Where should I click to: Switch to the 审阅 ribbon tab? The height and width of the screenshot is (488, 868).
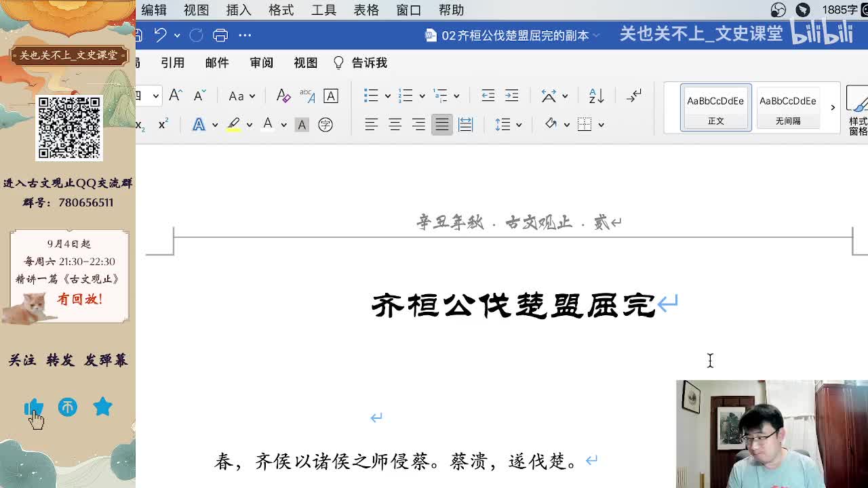click(261, 62)
